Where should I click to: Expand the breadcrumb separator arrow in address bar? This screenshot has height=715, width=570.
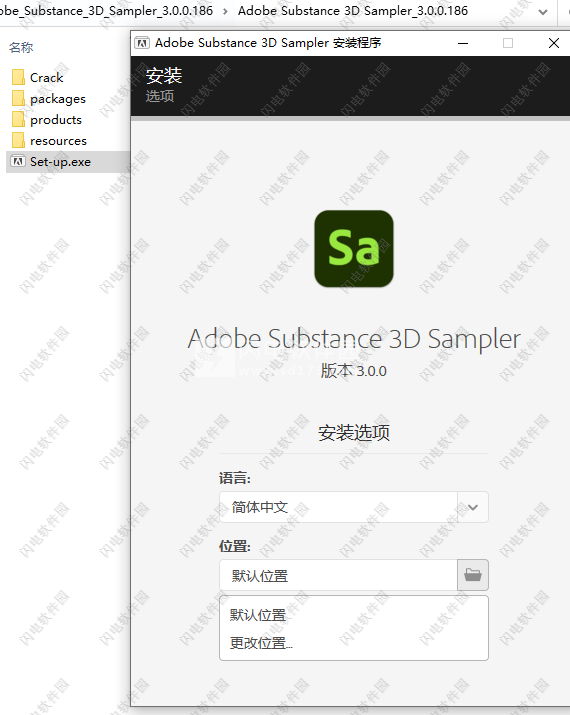pos(225,11)
